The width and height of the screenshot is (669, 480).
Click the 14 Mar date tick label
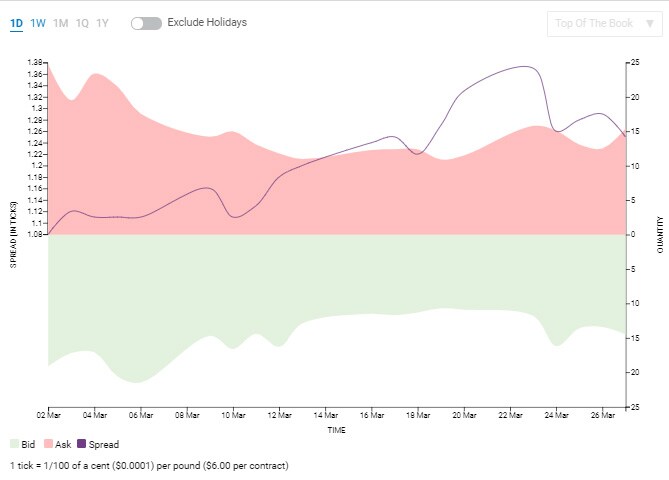[x=326, y=415]
